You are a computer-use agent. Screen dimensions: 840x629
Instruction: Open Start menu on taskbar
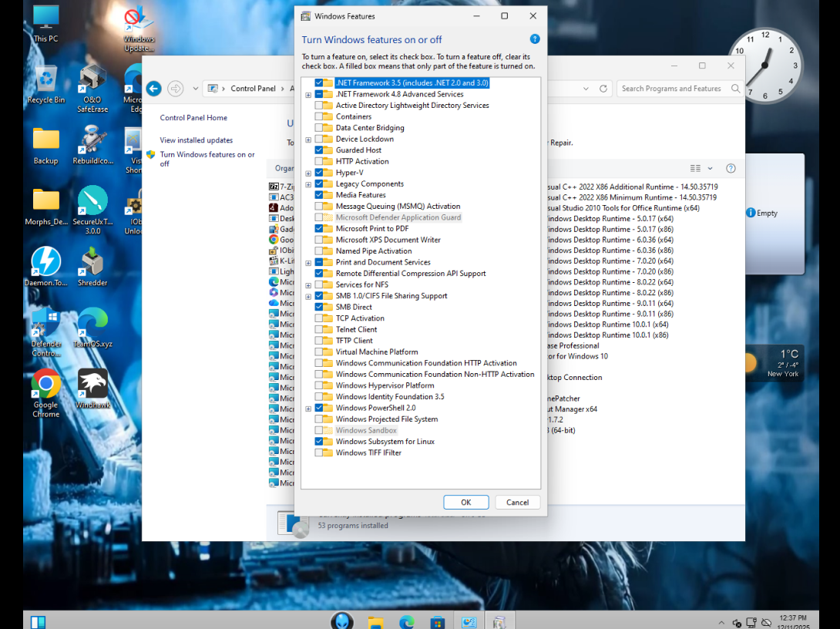pos(38,621)
